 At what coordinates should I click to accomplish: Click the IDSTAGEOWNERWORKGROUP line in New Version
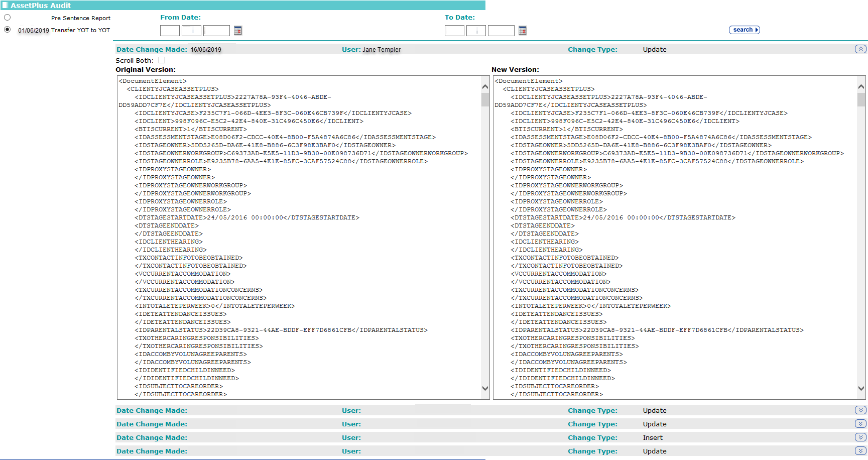tap(677, 153)
